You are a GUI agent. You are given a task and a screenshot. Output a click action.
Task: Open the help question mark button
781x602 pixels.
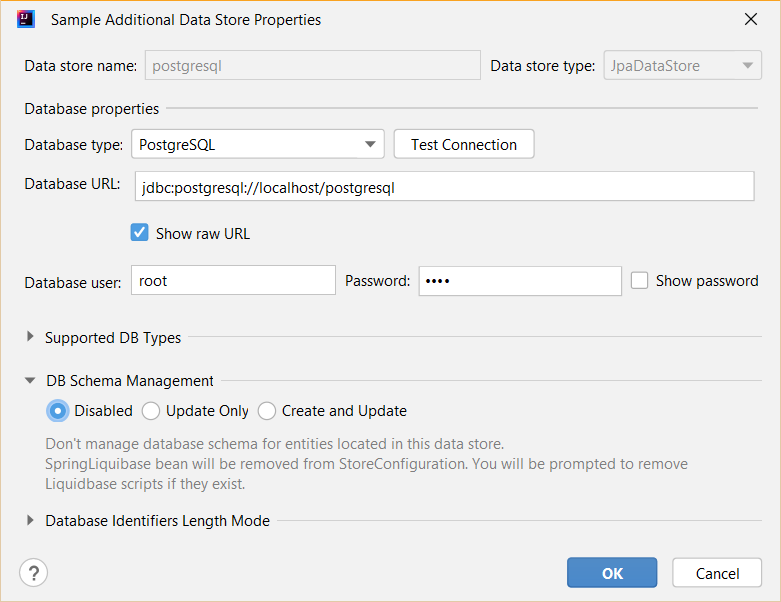pyautogui.click(x=33, y=573)
